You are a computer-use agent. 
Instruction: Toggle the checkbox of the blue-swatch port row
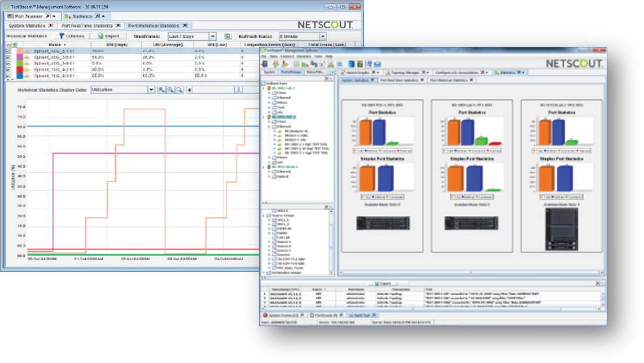coord(8,76)
